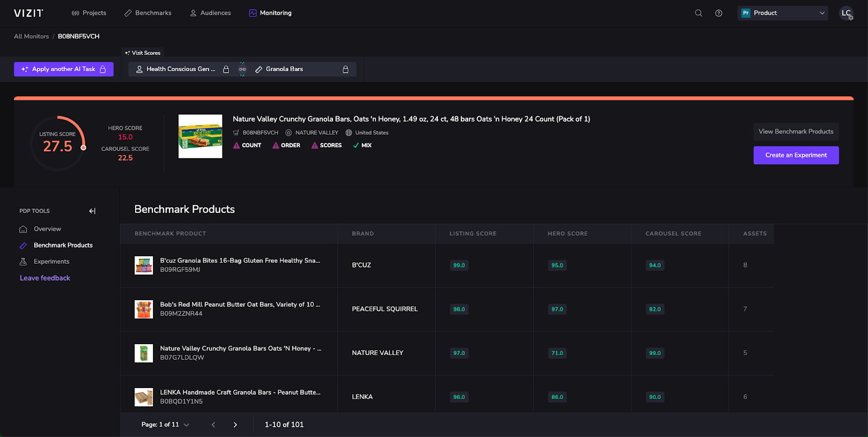Image resolution: width=868 pixels, height=437 pixels.
Task: Click PEACEFUL SQUIRREL brand cell
Action: point(385,309)
